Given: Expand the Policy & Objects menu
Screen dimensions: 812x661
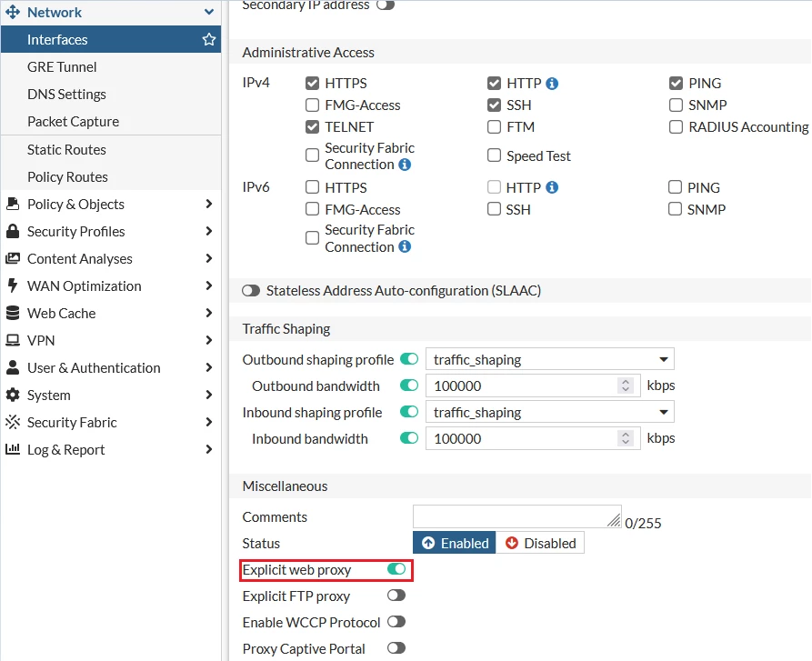Looking at the screenshot, I should [111, 204].
